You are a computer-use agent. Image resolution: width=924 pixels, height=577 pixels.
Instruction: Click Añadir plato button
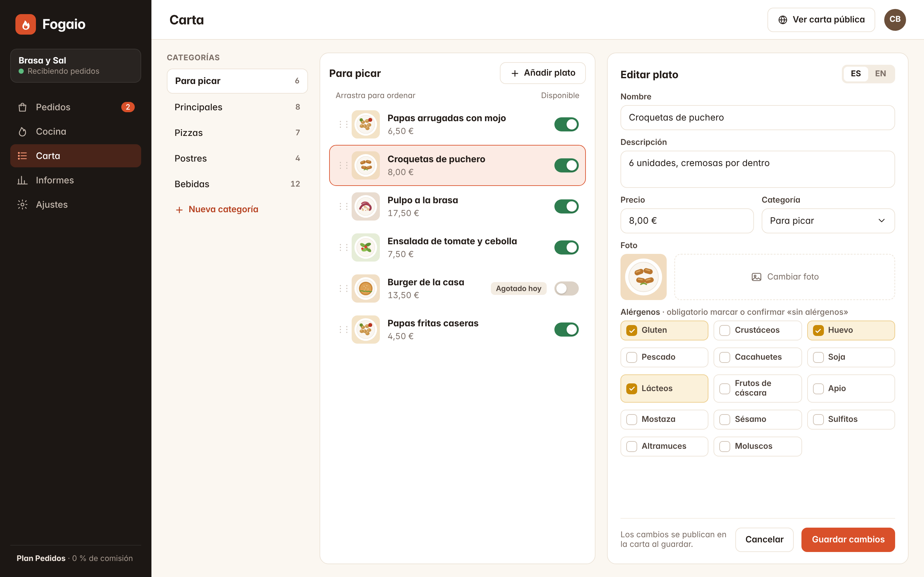tap(542, 73)
